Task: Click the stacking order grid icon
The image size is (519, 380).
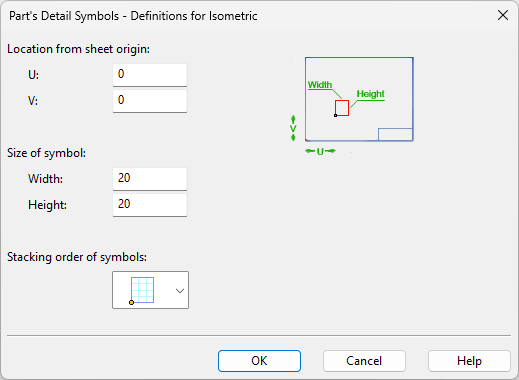Action: (143, 290)
